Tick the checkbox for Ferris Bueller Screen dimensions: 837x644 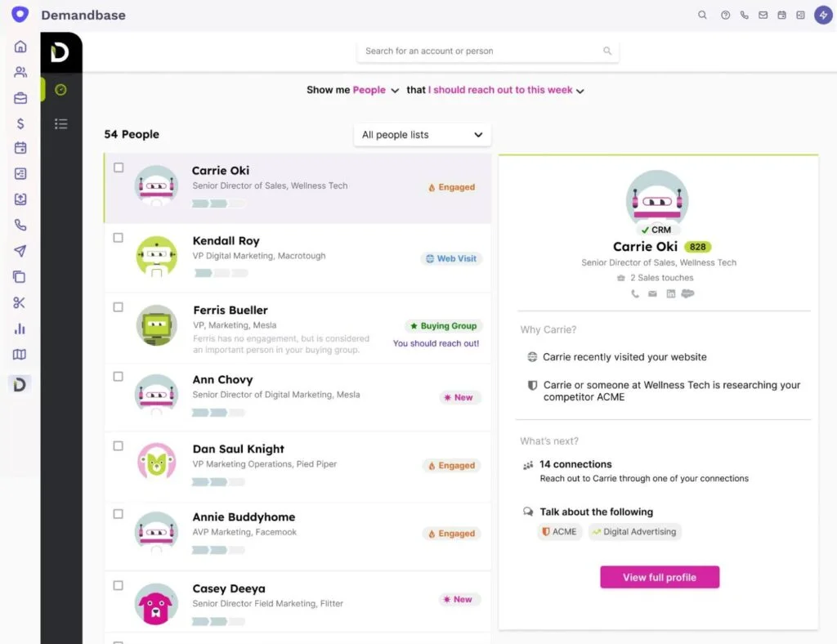click(x=119, y=307)
